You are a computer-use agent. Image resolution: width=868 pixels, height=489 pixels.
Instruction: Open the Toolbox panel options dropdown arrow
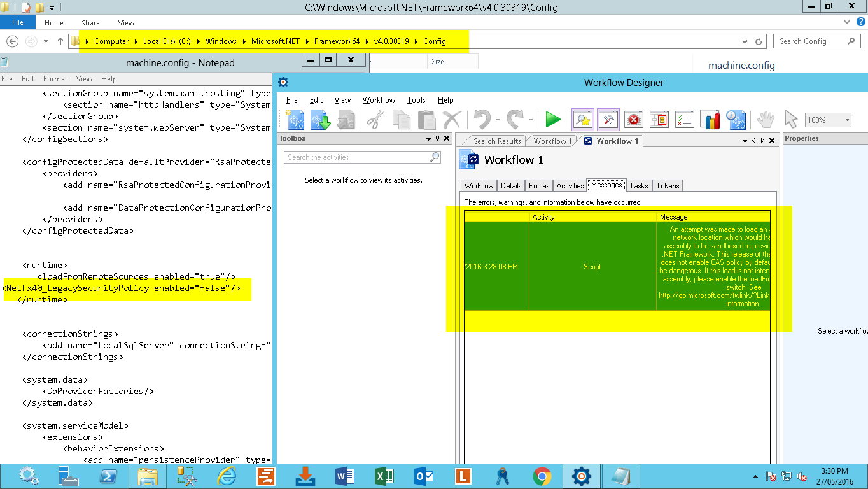428,139
